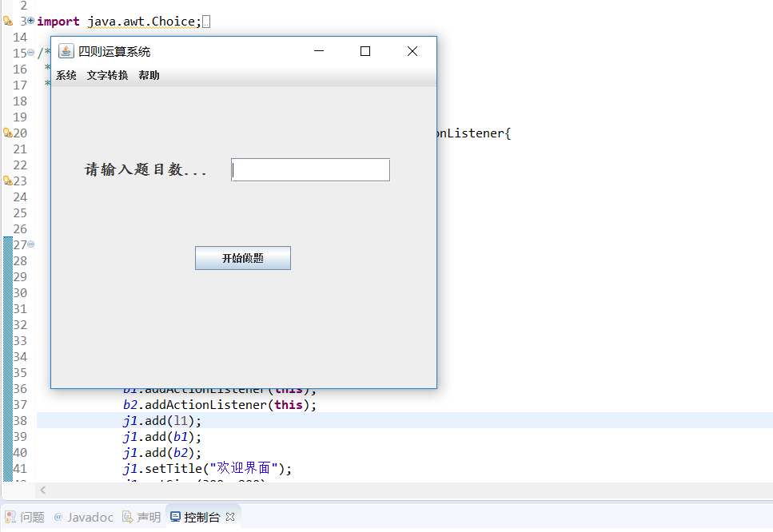Screen dimensions: 773x532
Task: Click the j1.setTitle("欢迎界面") line
Action: [207, 468]
